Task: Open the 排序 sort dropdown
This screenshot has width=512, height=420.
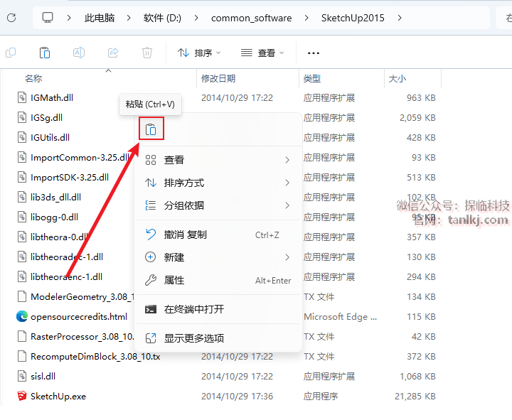Action: pyautogui.click(x=199, y=53)
